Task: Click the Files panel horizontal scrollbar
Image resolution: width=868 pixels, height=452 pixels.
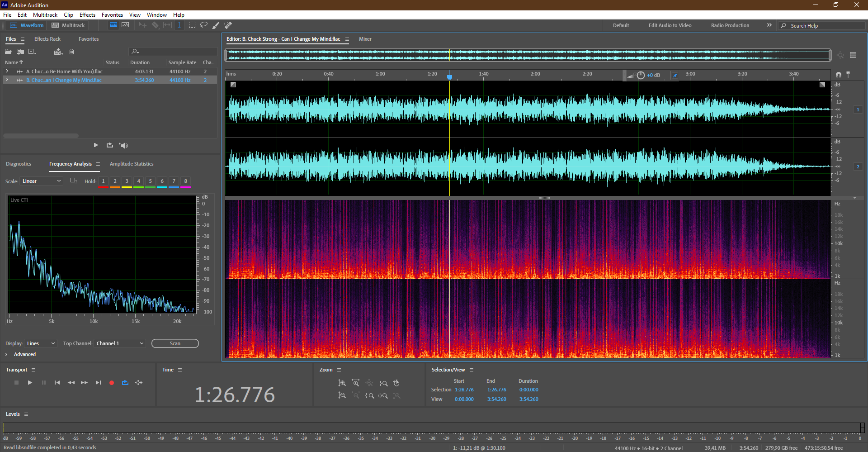Action: click(41, 136)
